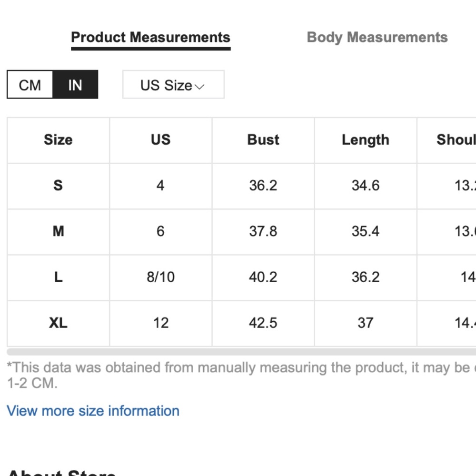The width and height of the screenshot is (476, 476).
Task: Select IN unit toggle
Action: click(75, 85)
